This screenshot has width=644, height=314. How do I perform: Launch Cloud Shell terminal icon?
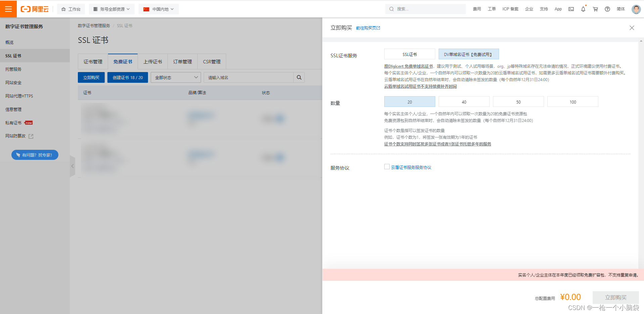coord(571,9)
